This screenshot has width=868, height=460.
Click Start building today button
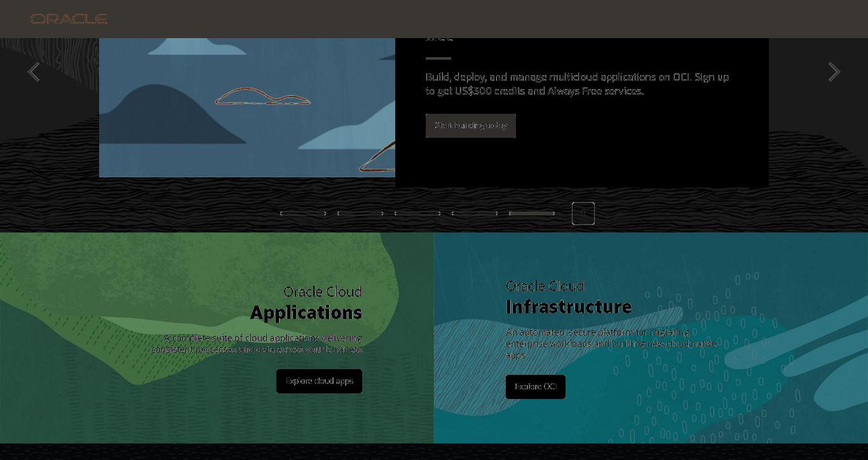pos(471,126)
